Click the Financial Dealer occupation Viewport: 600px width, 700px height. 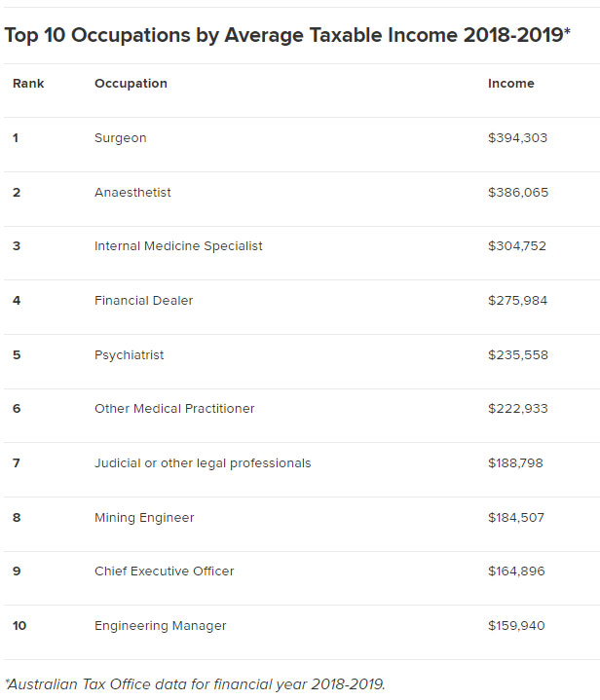143,301
